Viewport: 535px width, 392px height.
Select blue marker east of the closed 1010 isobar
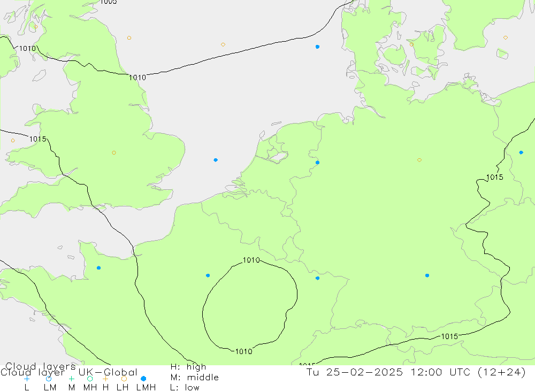click(x=317, y=278)
